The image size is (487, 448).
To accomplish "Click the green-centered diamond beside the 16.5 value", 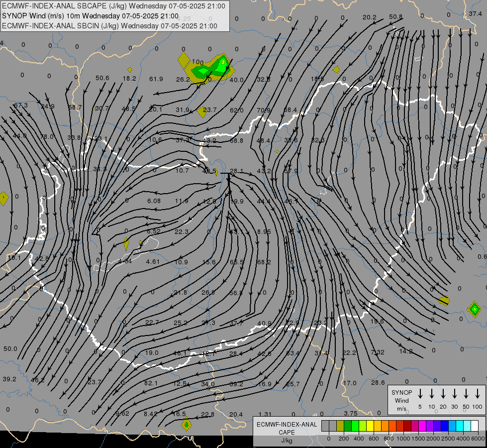I will pos(187,425).
